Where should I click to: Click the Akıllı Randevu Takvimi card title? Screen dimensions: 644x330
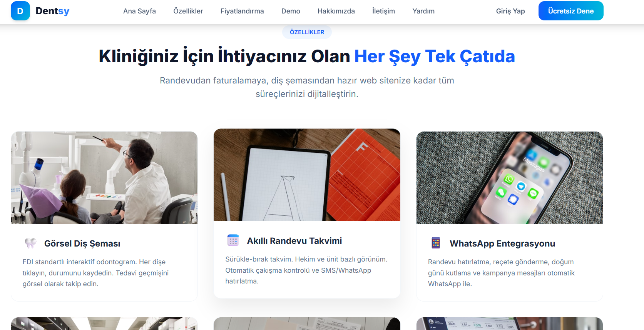[x=294, y=241]
